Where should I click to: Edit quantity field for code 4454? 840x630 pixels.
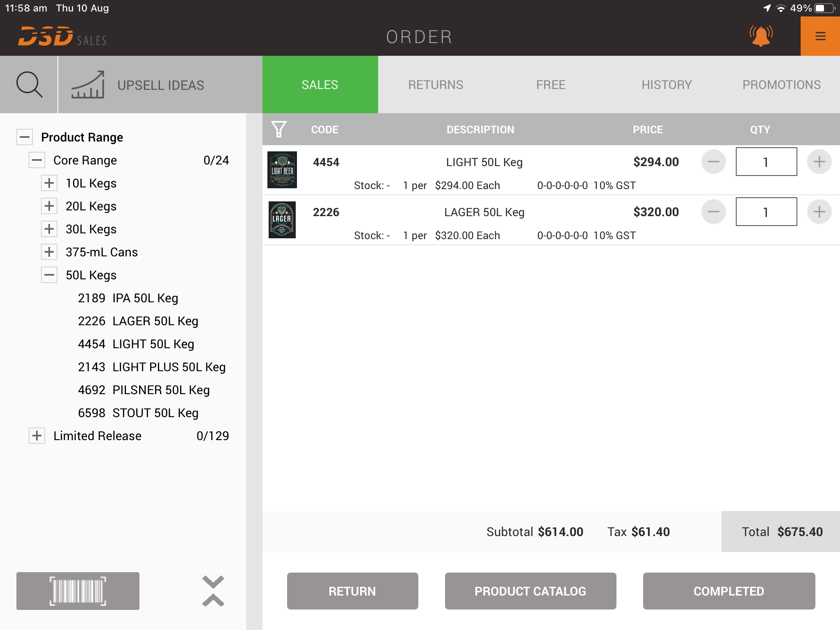pyautogui.click(x=766, y=162)
